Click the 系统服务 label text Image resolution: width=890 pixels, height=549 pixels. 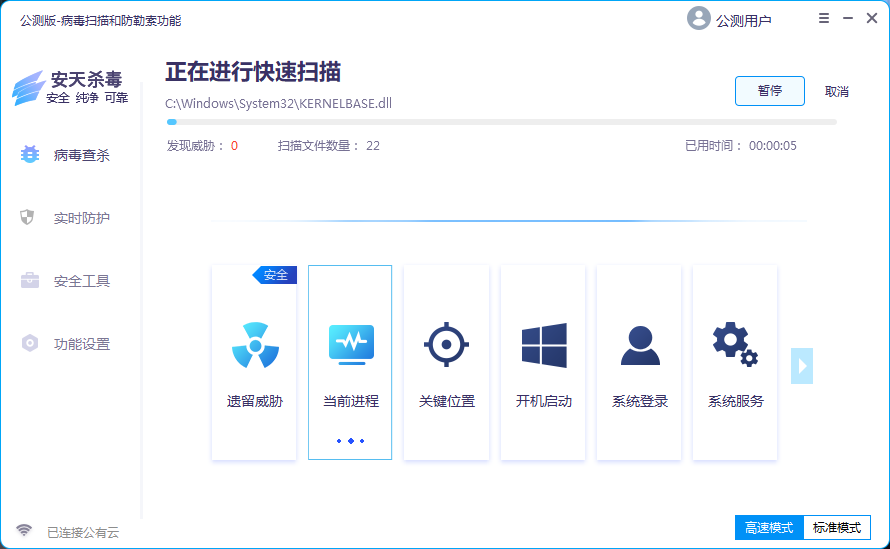tap(736, 401)
